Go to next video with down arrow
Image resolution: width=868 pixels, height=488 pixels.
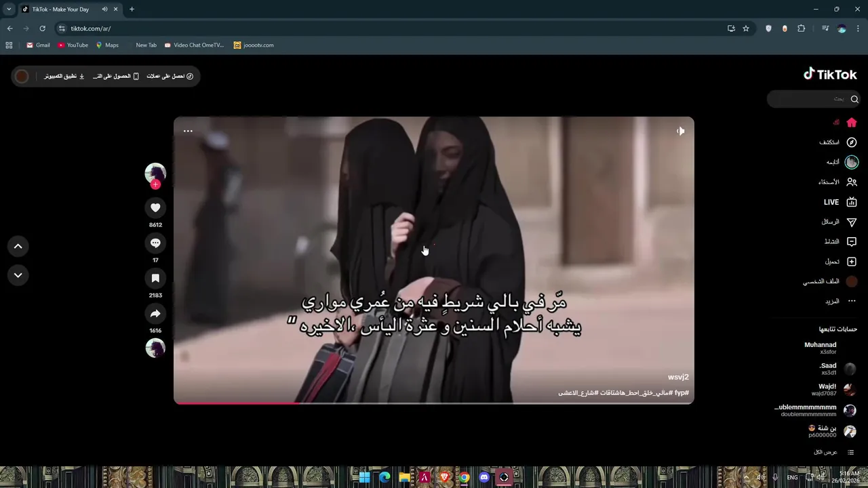(x=18, y=275)
